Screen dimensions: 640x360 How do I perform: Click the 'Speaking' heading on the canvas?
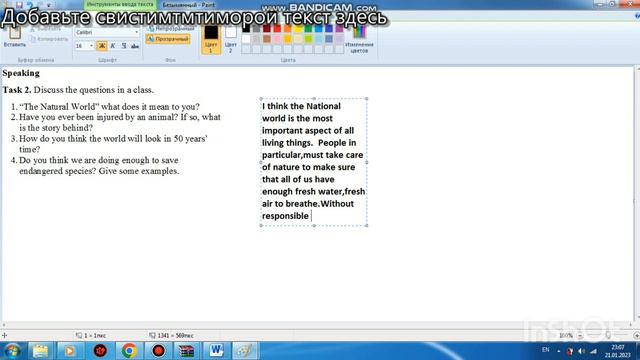coord(21,73)
